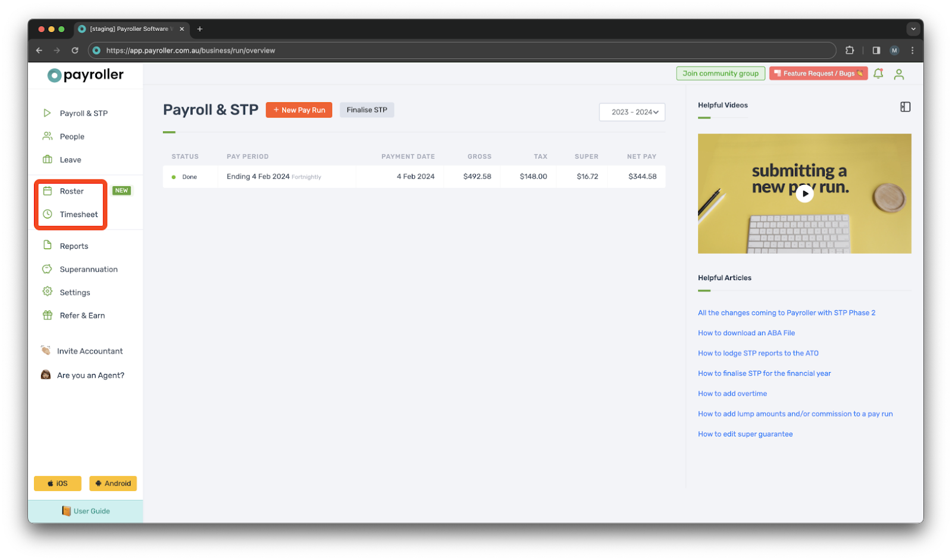The height and width of the screenshot is (560, 952).
Task: Click the Done status in pay run row
Action: coord(184,177)
